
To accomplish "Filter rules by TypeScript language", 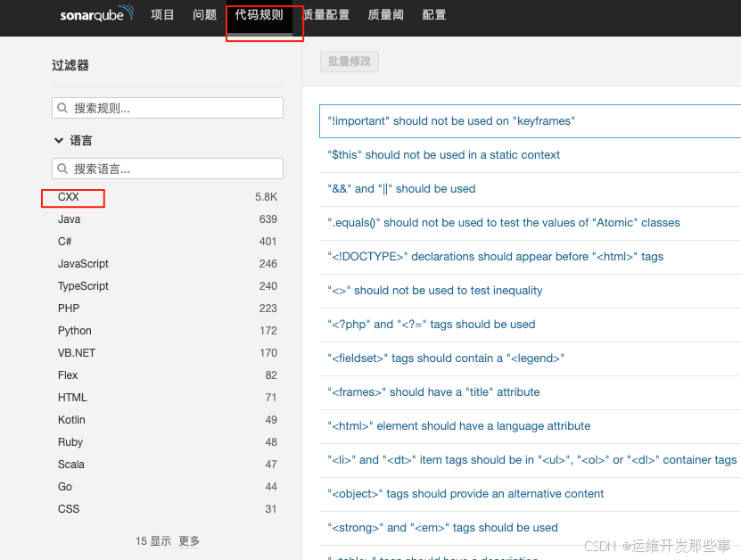I will click(83, 286).
